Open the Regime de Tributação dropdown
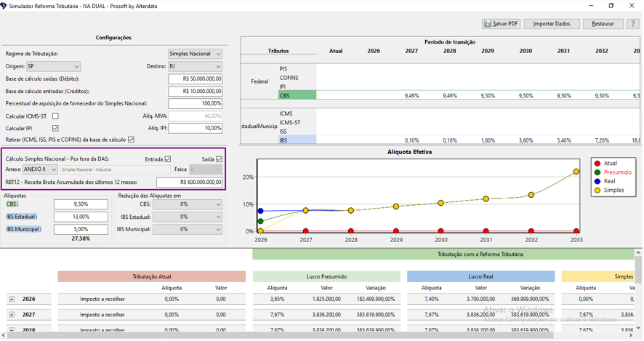This screenshot has width=644, height=341. pos(195,54)
